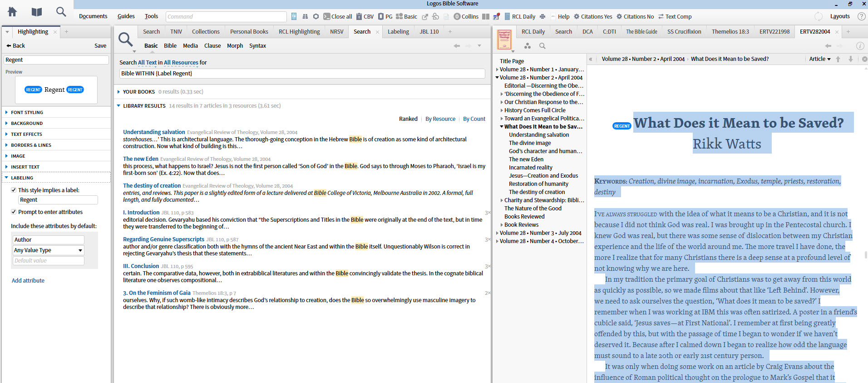Jump to previous article arrow
Image resolution: width=868 pixels, height=383 pixels.
click(x=838, y=59)
